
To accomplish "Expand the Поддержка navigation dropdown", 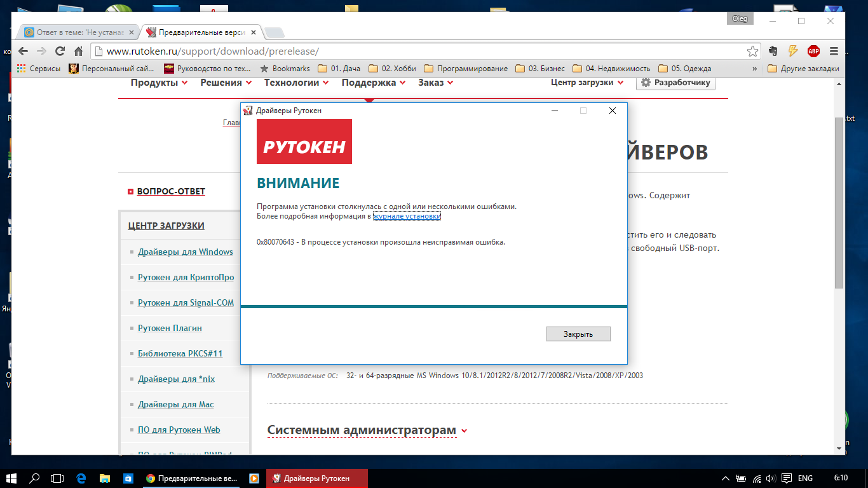I will click(x=373, y=83).
